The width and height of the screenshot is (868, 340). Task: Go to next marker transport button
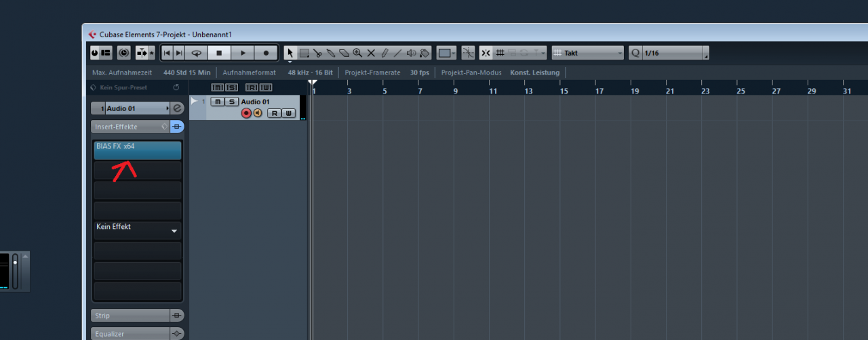coord(179,53)
